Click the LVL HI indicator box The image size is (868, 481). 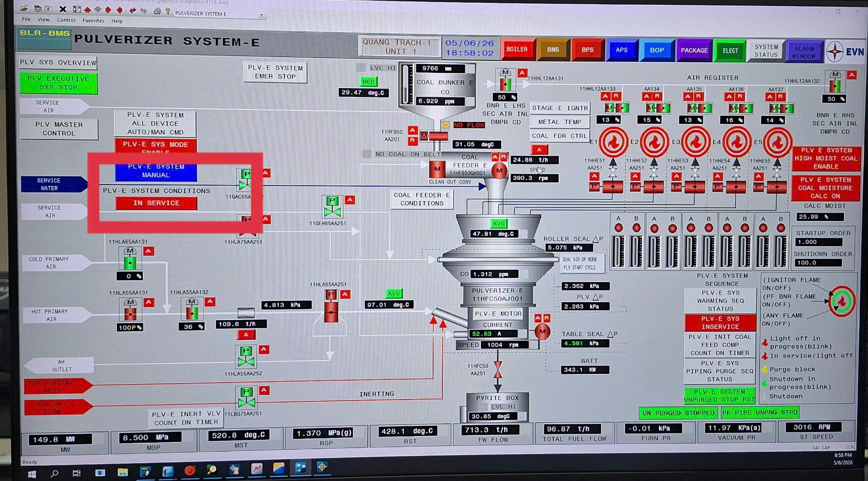362,67
